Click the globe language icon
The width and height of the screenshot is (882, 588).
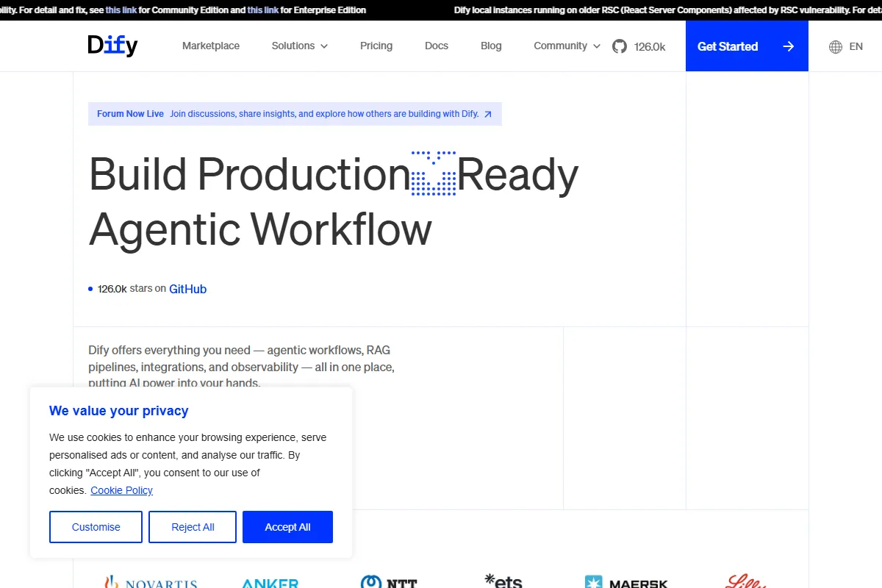[836, 46]
